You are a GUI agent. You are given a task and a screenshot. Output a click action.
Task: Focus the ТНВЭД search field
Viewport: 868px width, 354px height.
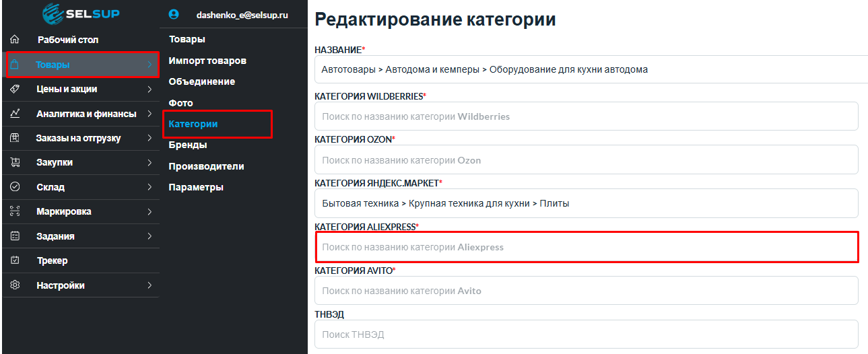pos(587,334)
